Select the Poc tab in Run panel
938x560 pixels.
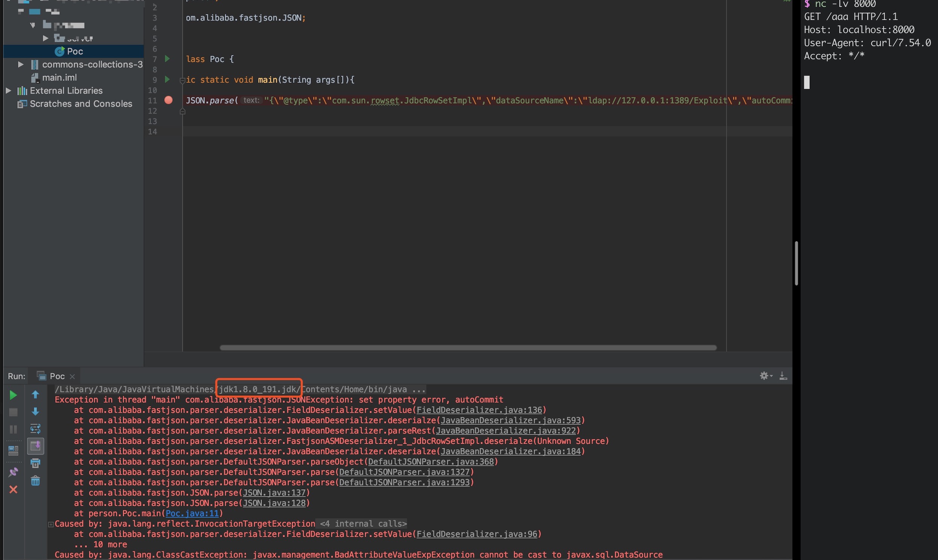(56, 376)
